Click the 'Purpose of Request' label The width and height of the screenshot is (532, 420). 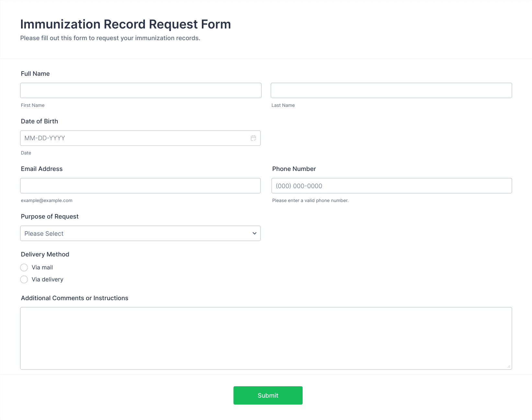(x=50, y=217)
